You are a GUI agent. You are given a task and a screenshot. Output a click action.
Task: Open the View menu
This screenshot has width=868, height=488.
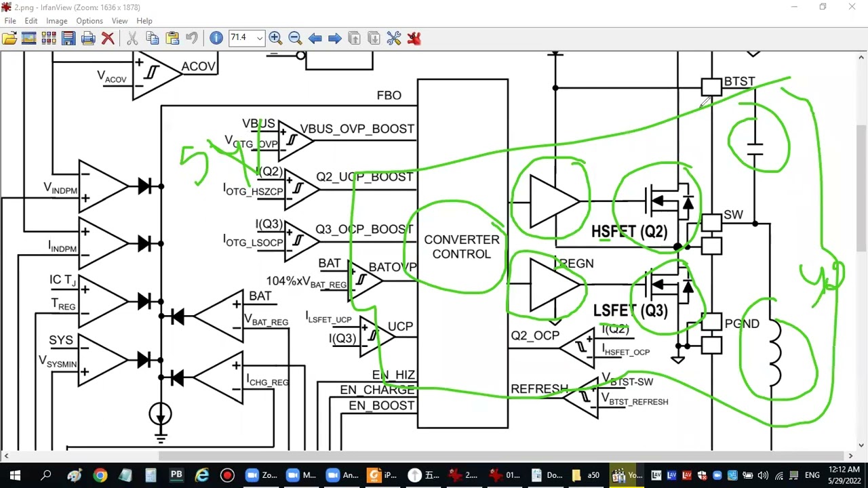[119, 21]
